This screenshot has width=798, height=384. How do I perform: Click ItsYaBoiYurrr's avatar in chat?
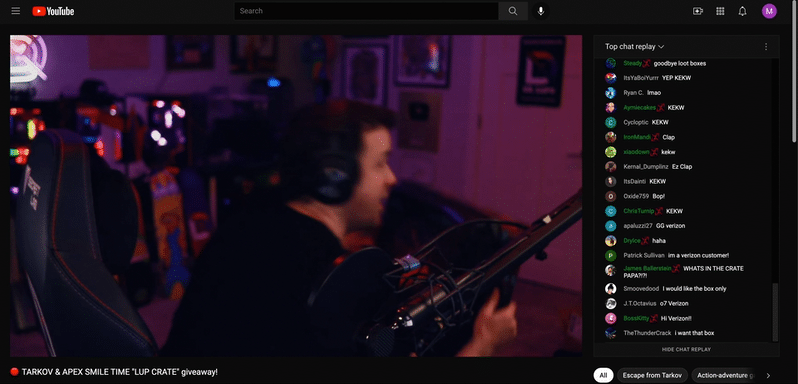click(x=611, y=78)
